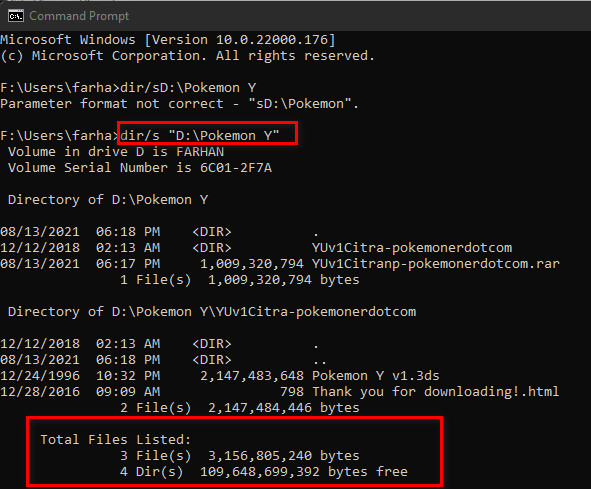This screenshot has height=489, width=591.
Task: Click the first dir/sD:\Pokemon Y command
Action: pos(188,88)
